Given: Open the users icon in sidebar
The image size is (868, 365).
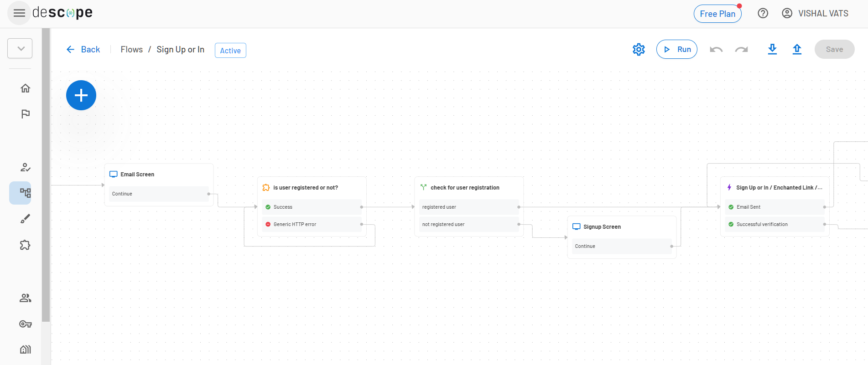Looking at the screenshot, I should (26, 298).
